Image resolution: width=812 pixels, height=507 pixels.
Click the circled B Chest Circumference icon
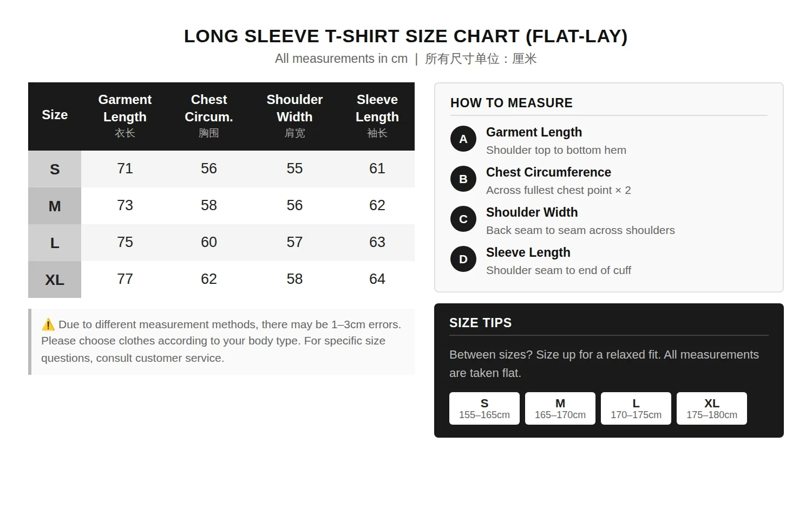(463, 179)
